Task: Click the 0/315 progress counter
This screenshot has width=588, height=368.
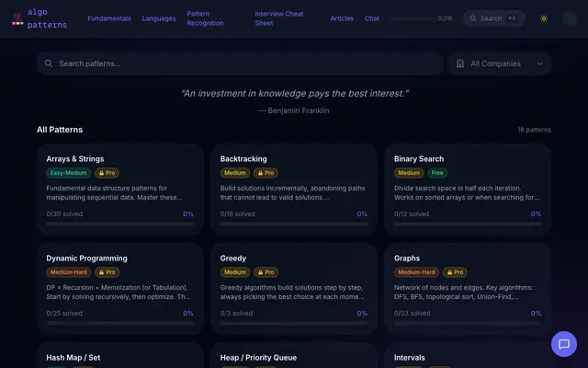Action: tap(445, 18)
